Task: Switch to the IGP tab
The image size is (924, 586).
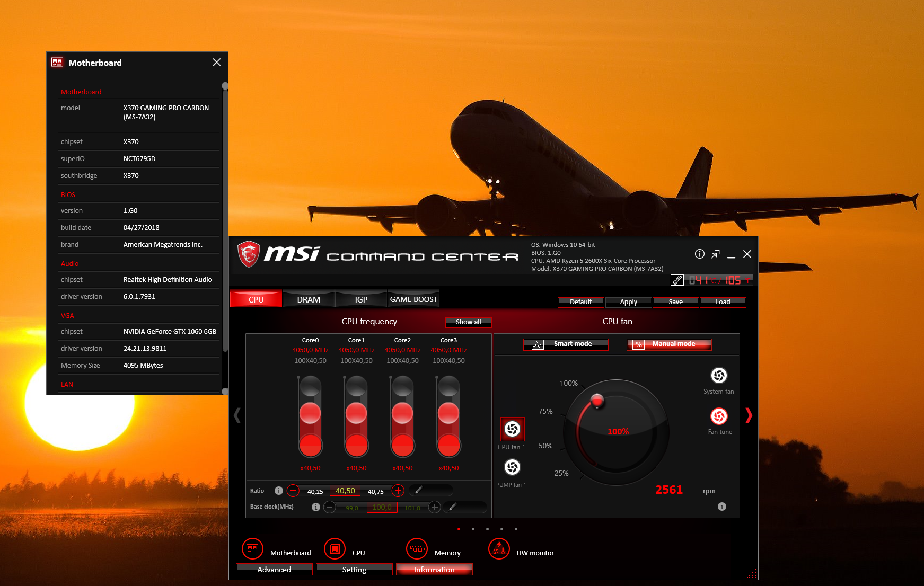Action: [361, 299]
